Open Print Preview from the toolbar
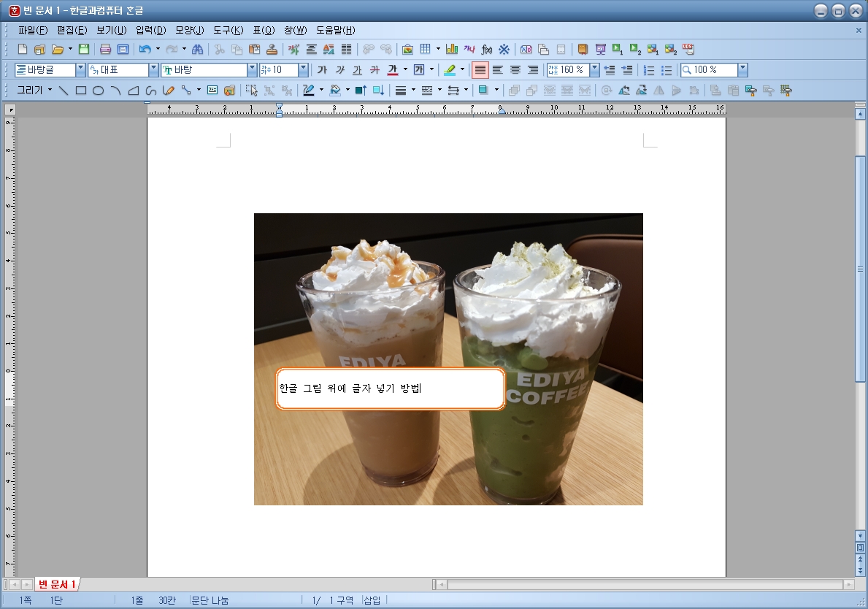 (123, 49)
